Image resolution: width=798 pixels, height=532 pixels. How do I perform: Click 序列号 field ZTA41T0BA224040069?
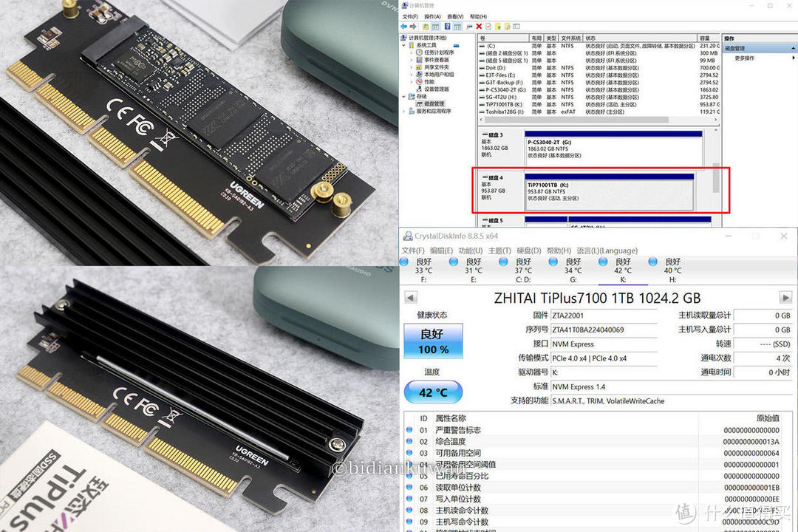tap(604, 330)
